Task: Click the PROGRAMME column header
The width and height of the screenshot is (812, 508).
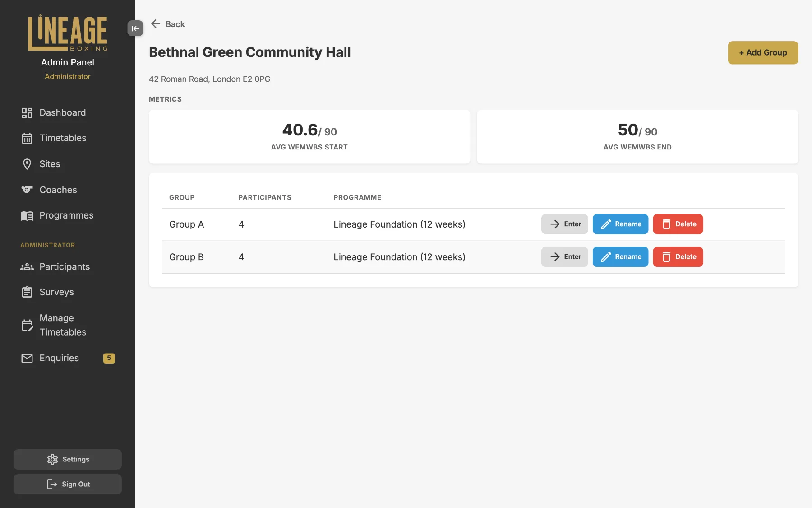Action: click(x=357, y=197)
